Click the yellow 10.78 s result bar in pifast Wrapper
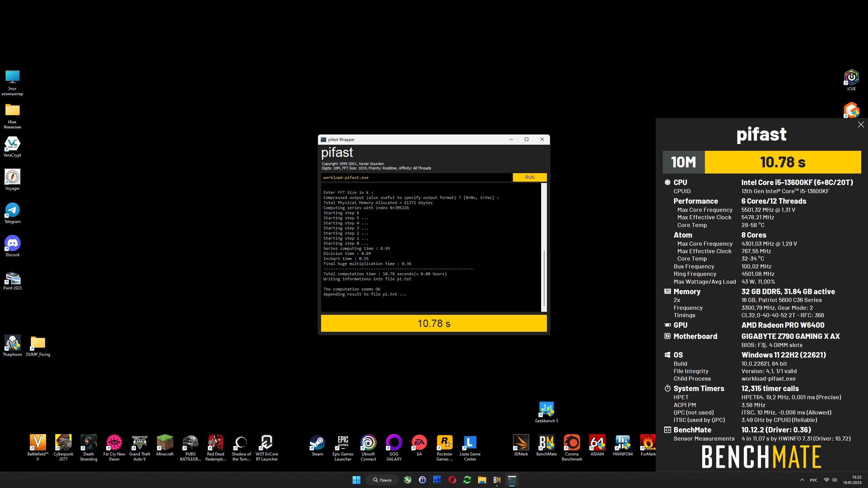868x488 pixels. point(434,323)
